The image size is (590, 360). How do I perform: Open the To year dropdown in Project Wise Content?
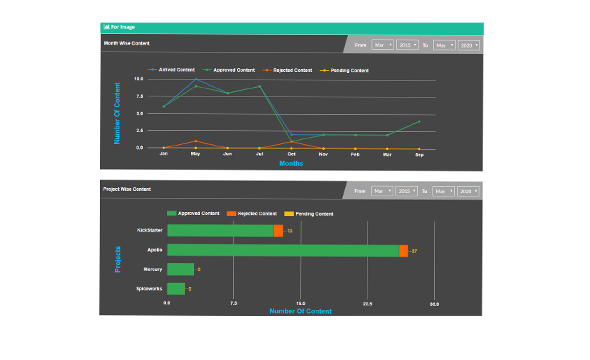(468, 191)
